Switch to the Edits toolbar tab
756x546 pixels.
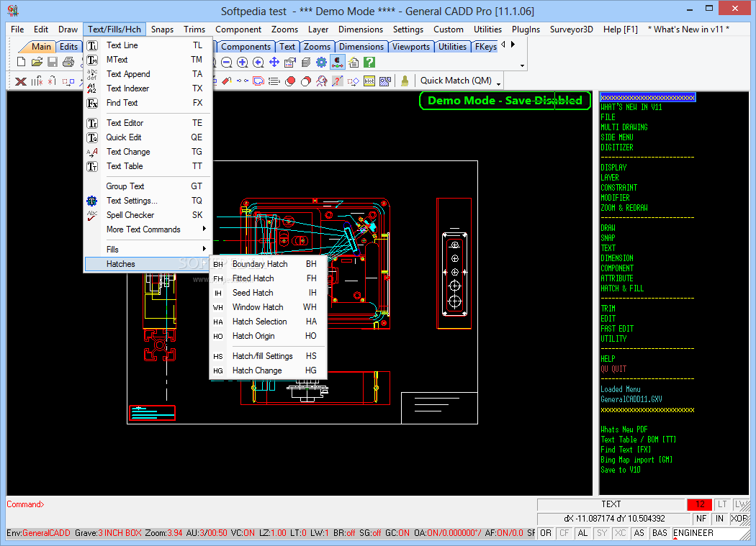[x=68, y=47]
